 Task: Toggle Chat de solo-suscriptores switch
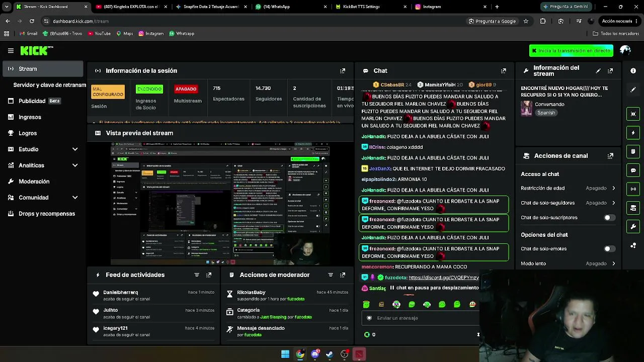(x=609, y=218)
